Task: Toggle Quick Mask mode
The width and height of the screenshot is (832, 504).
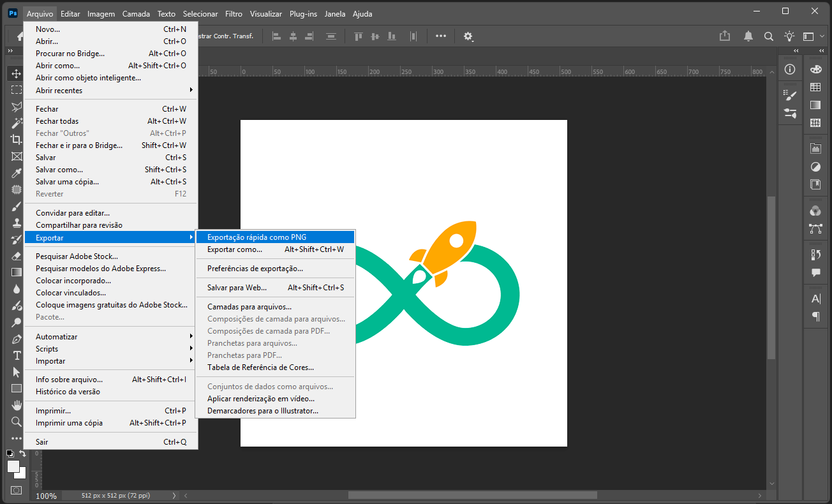Action: point(17,490)
